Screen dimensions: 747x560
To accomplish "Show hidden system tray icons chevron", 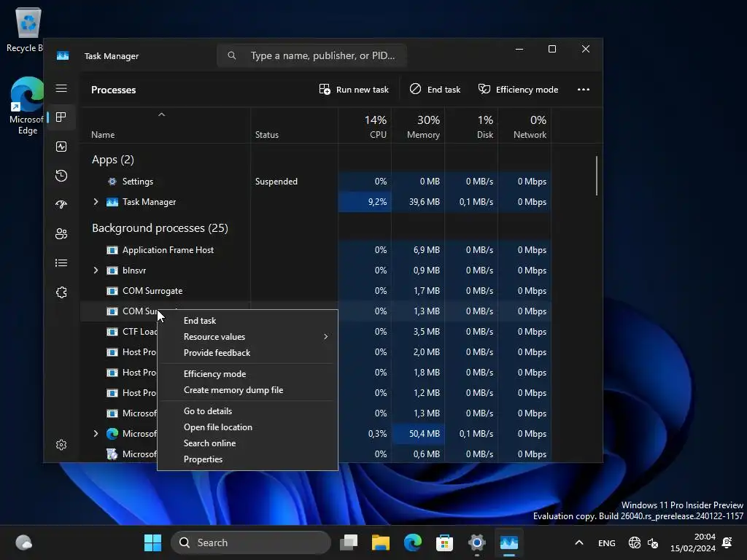I will 578,542.
